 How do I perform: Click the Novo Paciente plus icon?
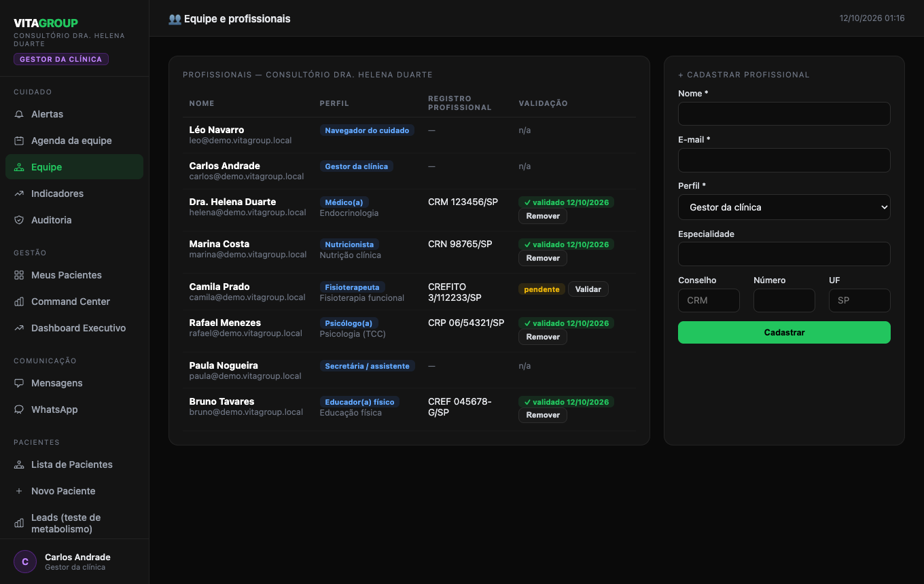point(19,491)
